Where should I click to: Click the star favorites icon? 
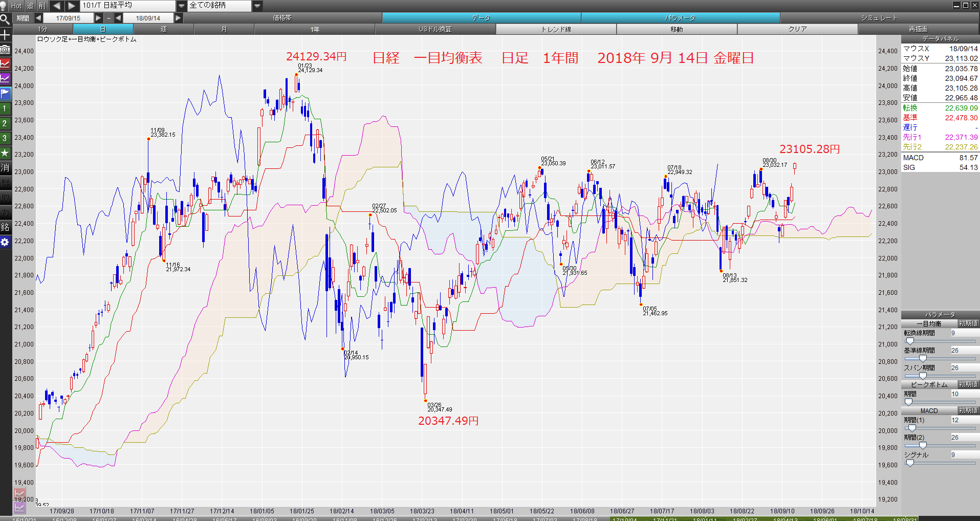[x=5, y=153]
